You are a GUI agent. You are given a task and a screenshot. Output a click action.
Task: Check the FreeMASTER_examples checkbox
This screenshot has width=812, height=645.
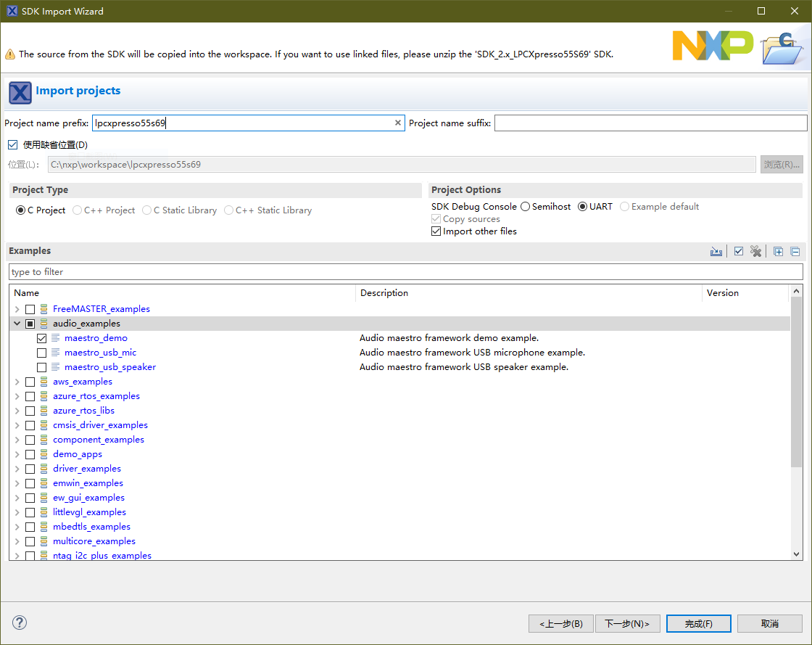pyautogui.click(x=30, y=309)
